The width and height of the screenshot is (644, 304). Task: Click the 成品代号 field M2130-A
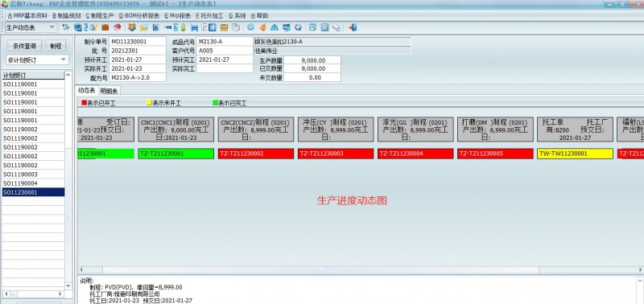coord(225,42)
